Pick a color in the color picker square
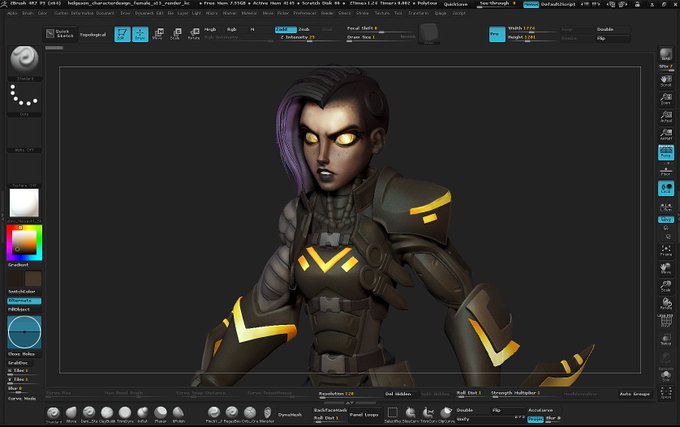 point(24,243)
